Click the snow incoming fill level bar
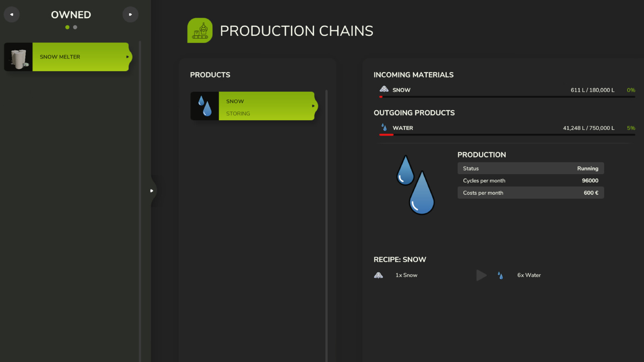This screenshot has height=362, width=644. coord(507,97)
